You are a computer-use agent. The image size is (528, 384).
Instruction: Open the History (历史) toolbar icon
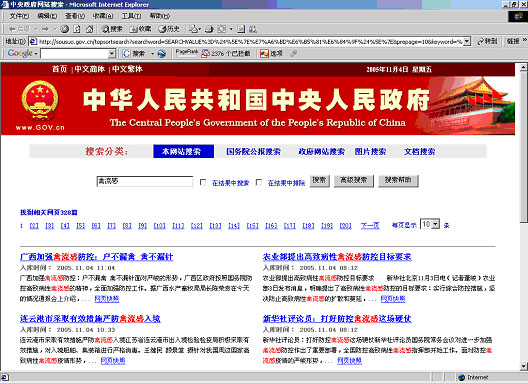pyautogui.click(x=169, y=29)
